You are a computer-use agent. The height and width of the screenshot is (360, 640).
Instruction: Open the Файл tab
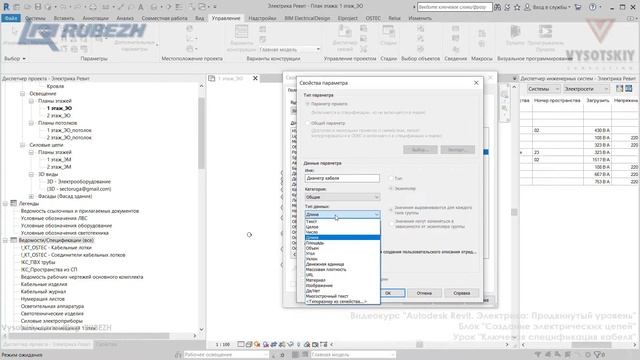point(11,18)
